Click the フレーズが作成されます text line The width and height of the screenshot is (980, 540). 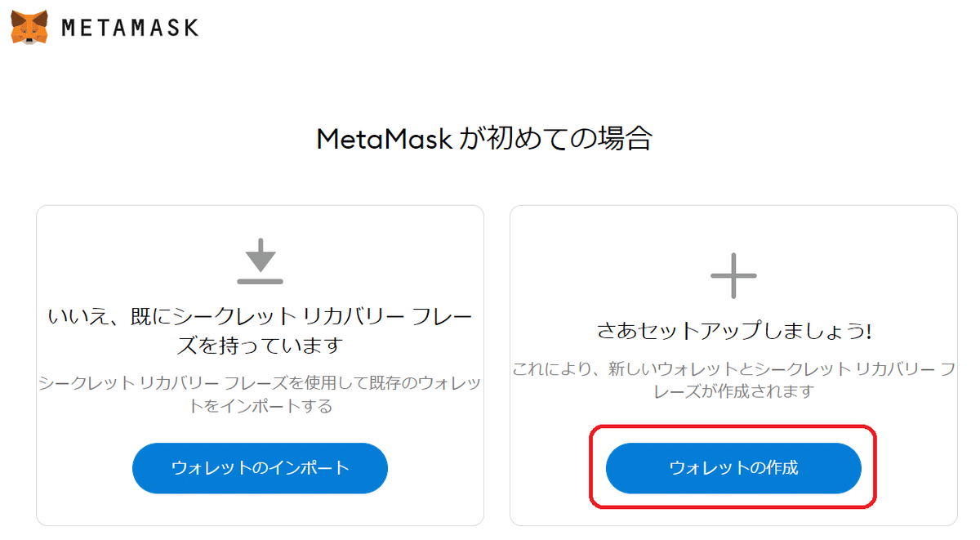click(733, 391)
